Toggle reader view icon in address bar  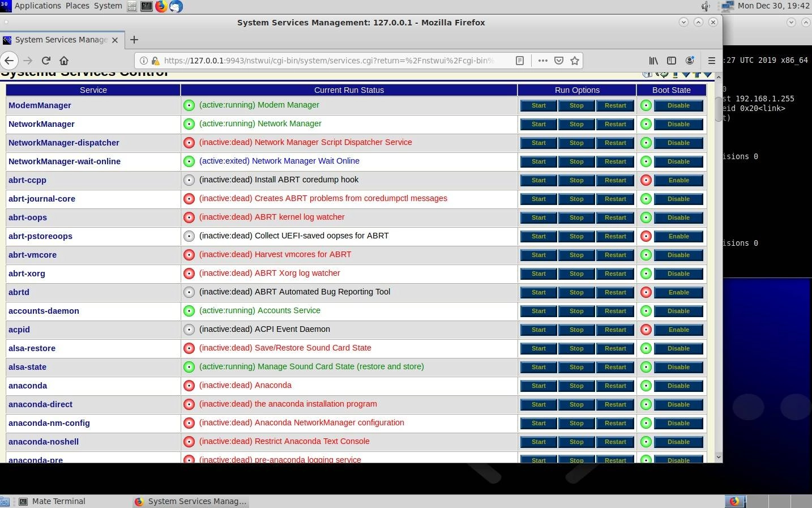pos(520,61)
